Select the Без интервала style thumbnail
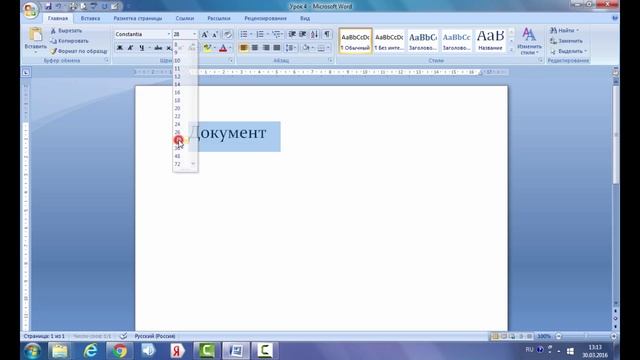640x360 pixels. tap(389, 41)
